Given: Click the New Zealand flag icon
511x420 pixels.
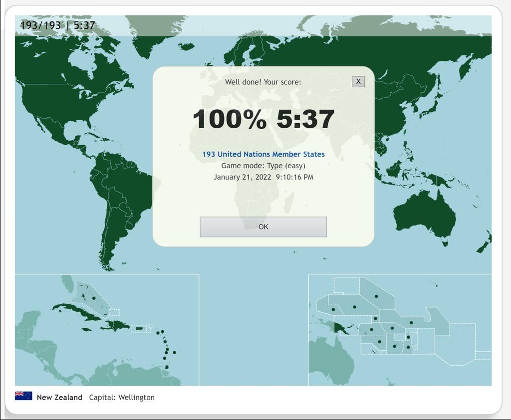Looking at the screenshot, I should click(23, 396).
